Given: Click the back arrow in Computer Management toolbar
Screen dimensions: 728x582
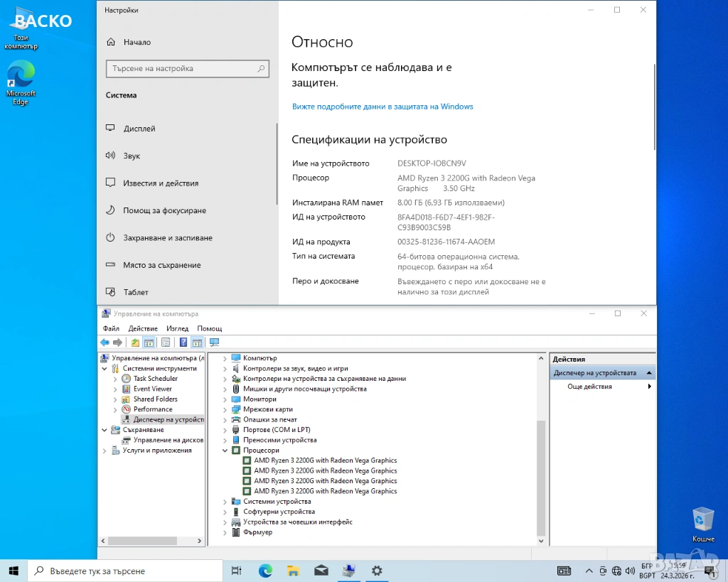Looking at the screenshot, I should (105, 343).
